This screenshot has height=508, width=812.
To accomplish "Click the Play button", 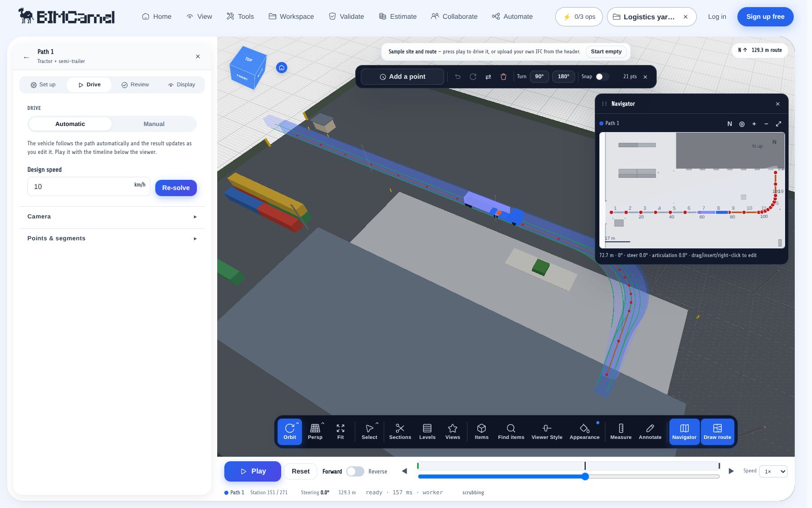I will click(x=253, y=471).
